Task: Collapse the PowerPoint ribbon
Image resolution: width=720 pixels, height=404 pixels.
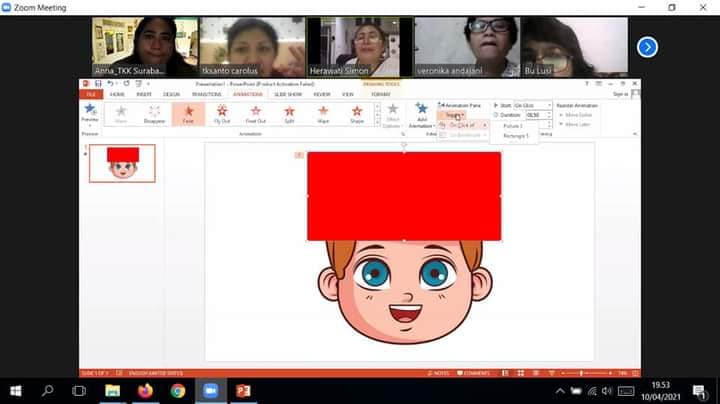Action: pos(635,134)
